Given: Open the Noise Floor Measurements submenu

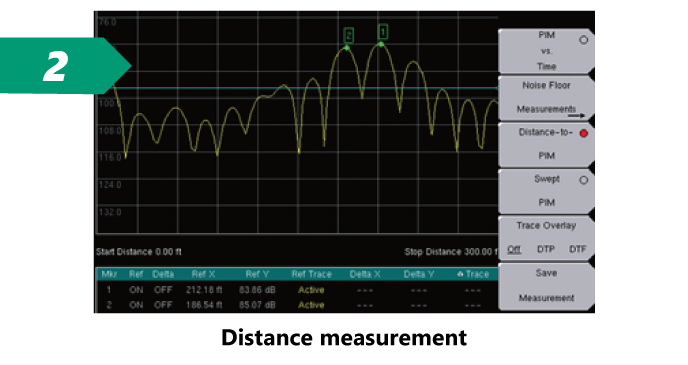Looking at the screenshot, I should click(x=546, y=98).
